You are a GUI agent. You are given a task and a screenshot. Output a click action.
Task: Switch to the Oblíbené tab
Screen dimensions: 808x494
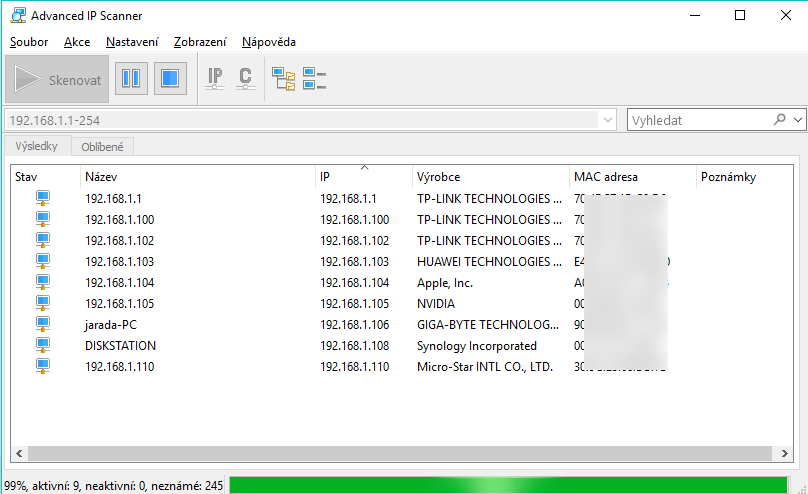pyautogui.click(x=102, y=147)
